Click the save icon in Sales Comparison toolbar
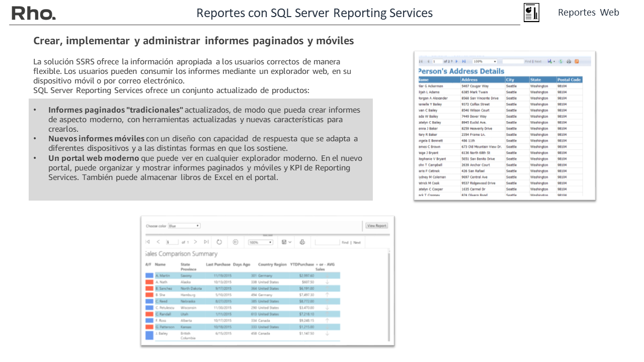 coord(284,242)
